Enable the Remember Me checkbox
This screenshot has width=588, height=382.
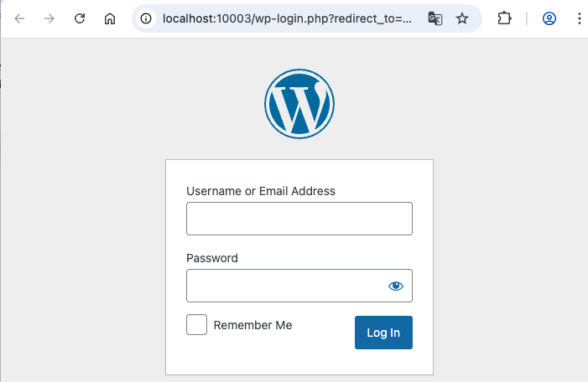pyautogui.click(x=196, y=325)
